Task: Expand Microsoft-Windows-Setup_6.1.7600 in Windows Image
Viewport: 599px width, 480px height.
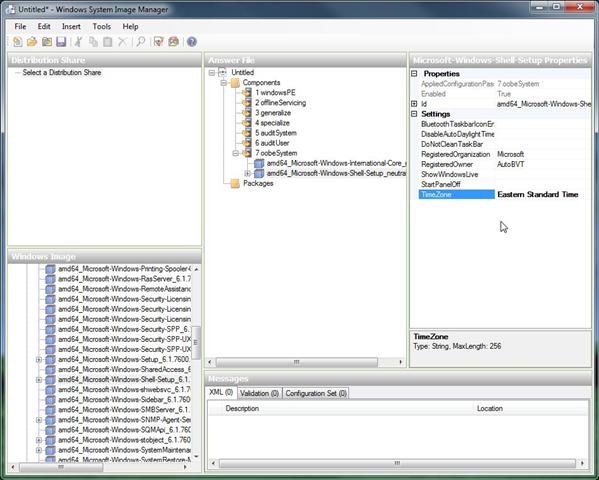Action: (39, 360)
